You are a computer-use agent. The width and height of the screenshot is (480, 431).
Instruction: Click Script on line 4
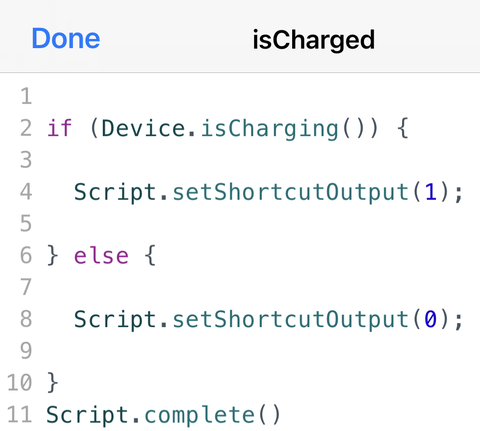[115, 192]
